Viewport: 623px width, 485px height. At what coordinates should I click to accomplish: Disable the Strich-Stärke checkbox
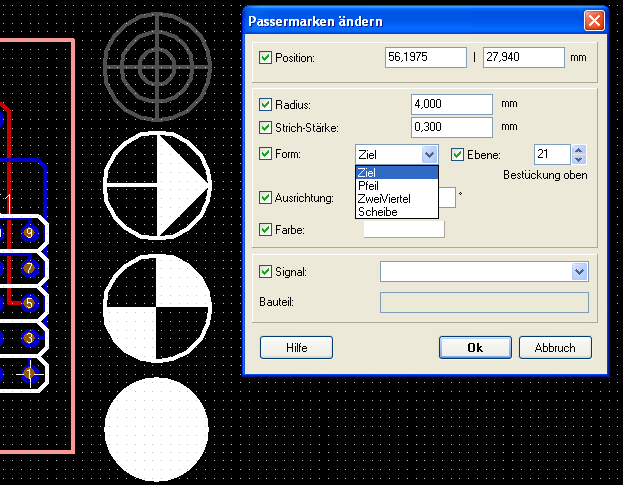265,127
